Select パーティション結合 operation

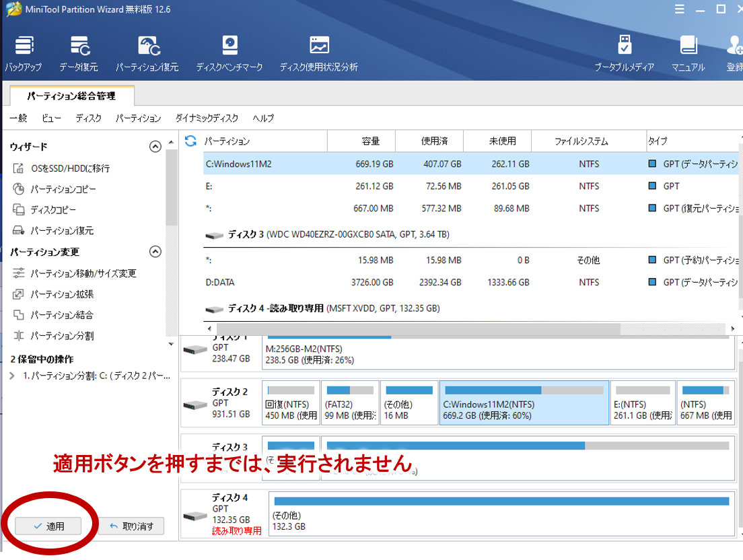53,314
